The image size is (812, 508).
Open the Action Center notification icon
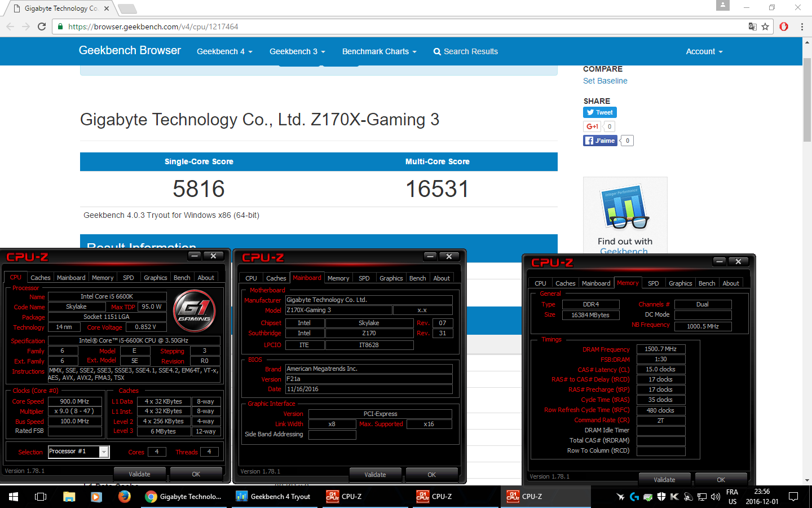pyautogui.click(x=793, y=497)
